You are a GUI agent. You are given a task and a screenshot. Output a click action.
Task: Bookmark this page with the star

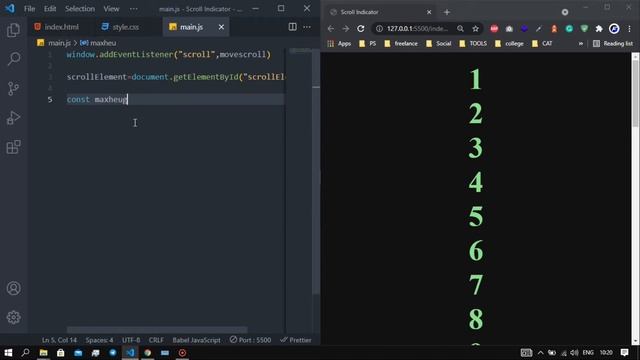(x=476, y=29)
